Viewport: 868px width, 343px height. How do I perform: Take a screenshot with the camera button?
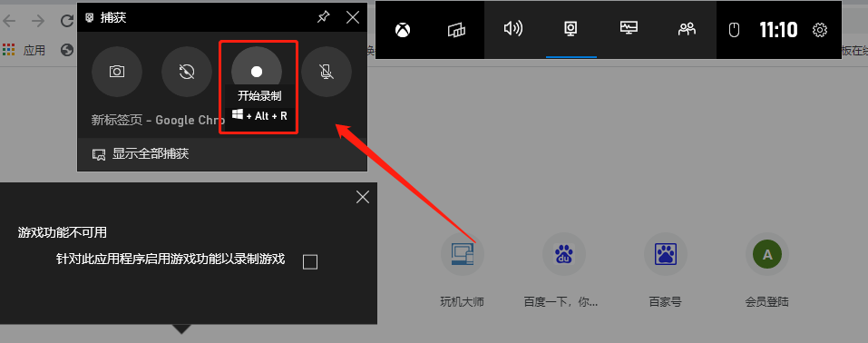117,72
